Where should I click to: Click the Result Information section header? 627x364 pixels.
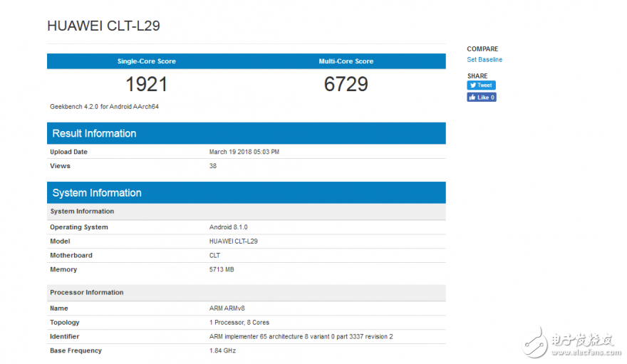pos(94,133)
